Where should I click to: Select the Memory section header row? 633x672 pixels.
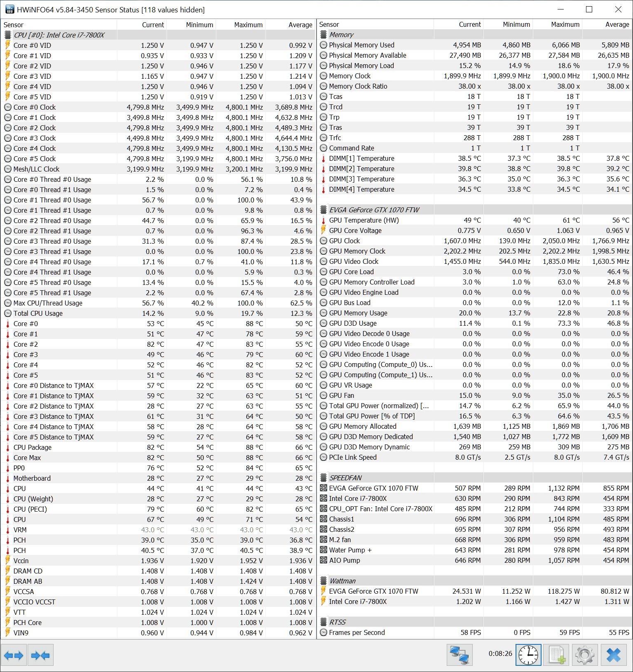[x=474, y=35]
